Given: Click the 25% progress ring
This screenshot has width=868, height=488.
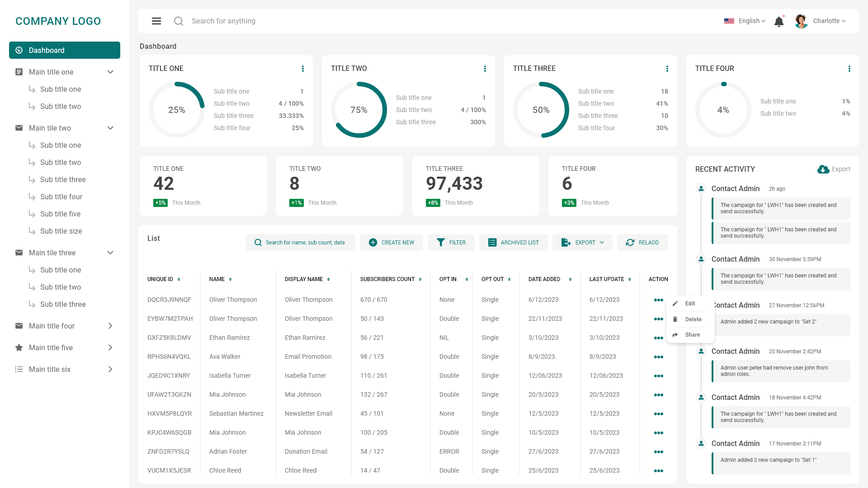Looking at the screenshot, I should 177,110.
